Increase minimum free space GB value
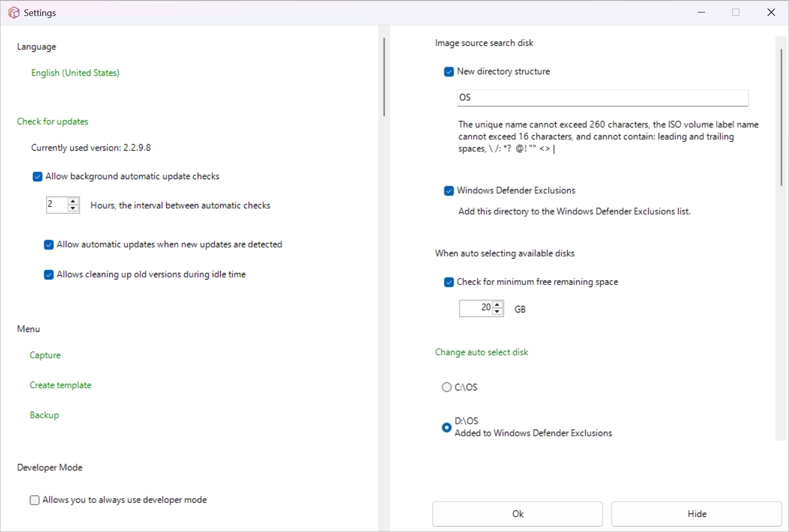 point(497,304)
